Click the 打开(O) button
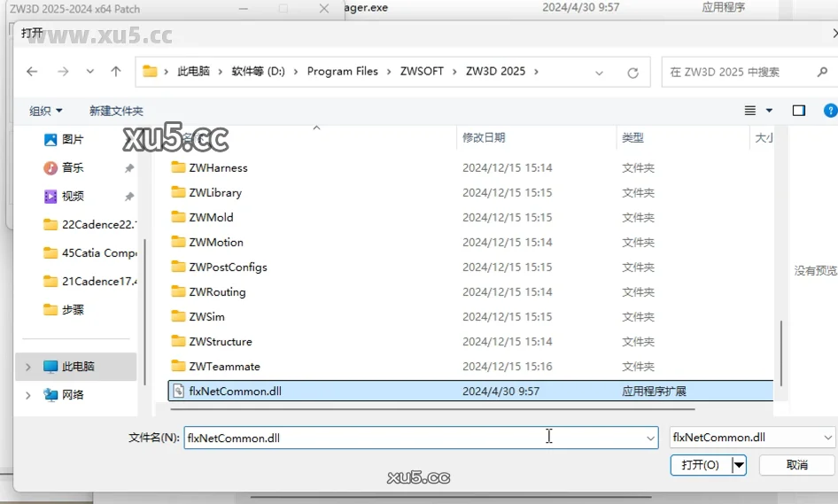The width and height of the screenshot is (838, 504). 700,465
